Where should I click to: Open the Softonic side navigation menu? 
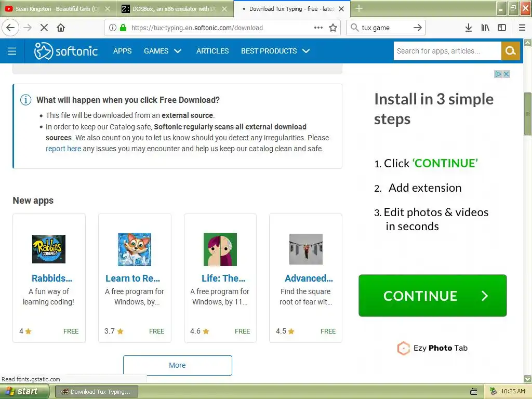12,51
